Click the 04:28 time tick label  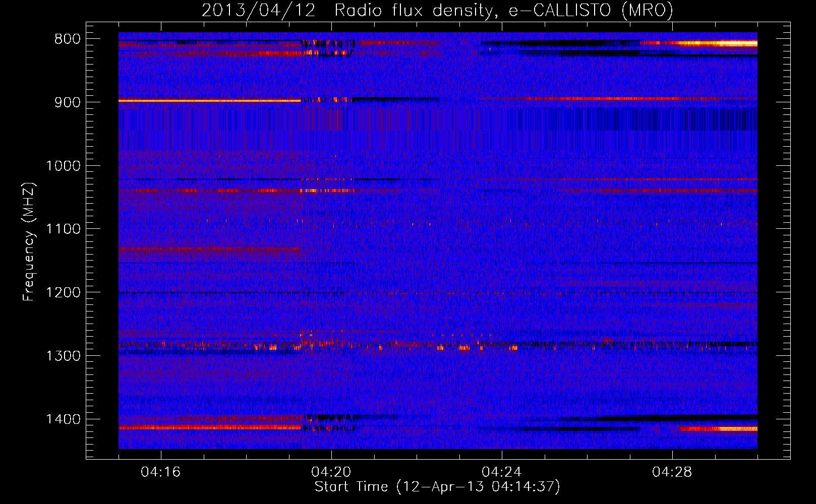(x=672, y=472)
